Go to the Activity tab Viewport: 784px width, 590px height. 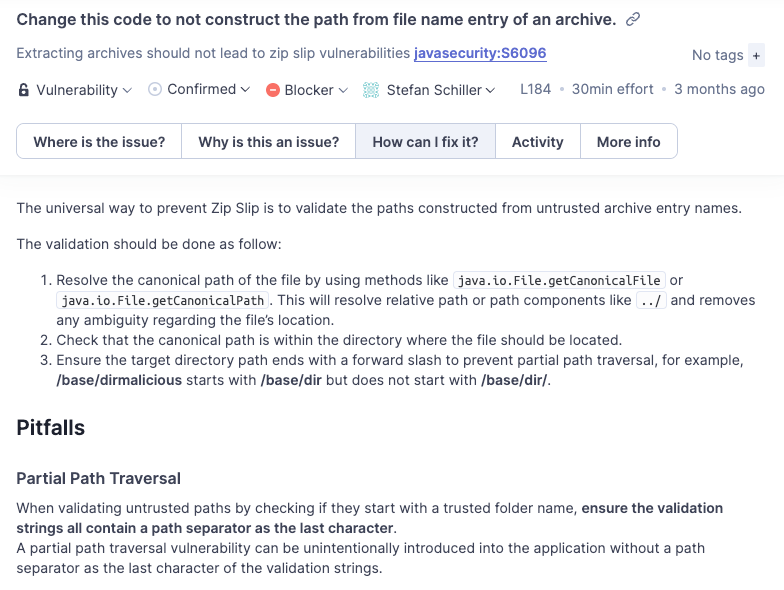tap(537, 142)
